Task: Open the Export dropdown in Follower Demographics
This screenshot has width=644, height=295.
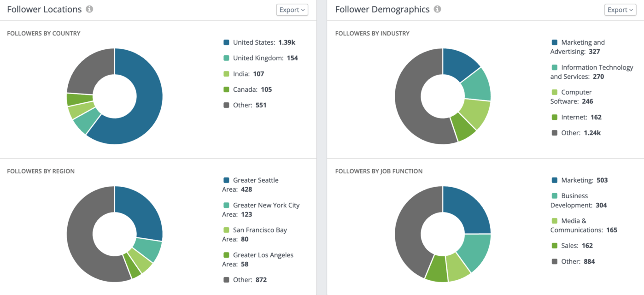Action: 620,9
